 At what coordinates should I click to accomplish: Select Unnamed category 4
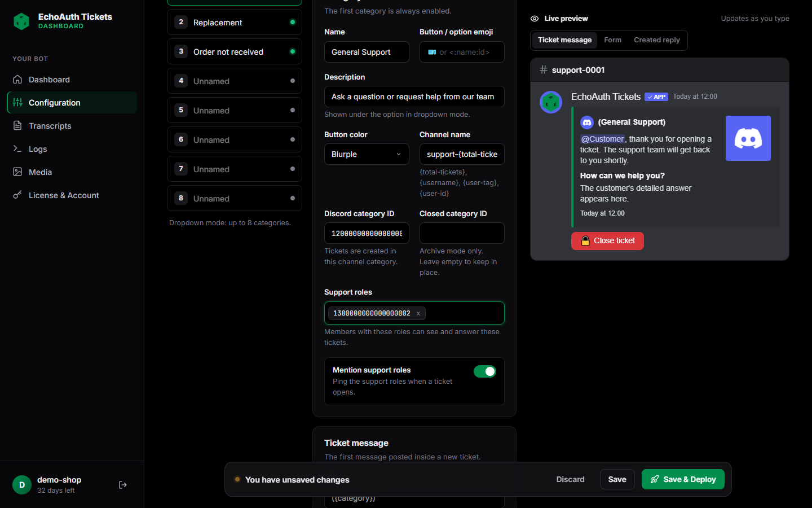click(235, 81)
